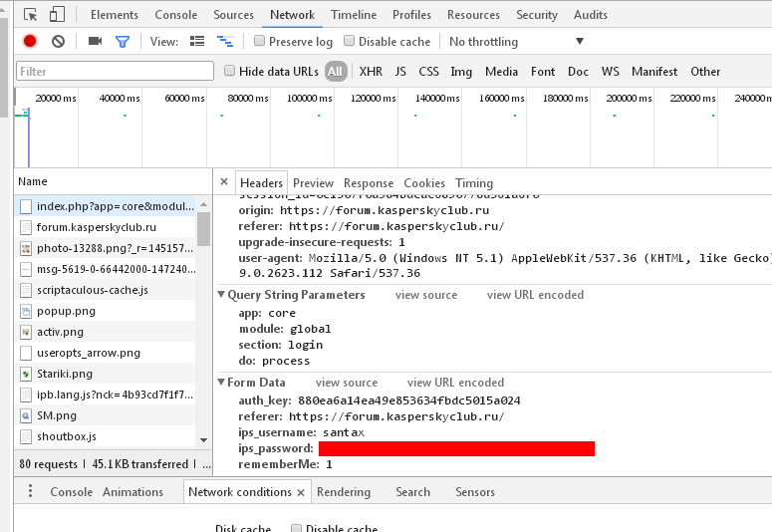Click the Filter text input
The width and height of the screenshot is (772, 532).
pyautogui.click(x=115, y=72)
